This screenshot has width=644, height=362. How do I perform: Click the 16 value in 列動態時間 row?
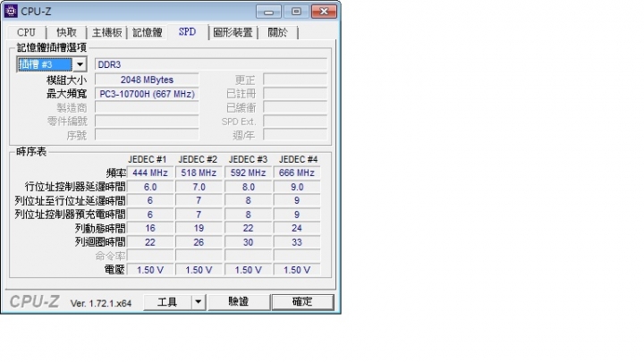click(150, 228)
